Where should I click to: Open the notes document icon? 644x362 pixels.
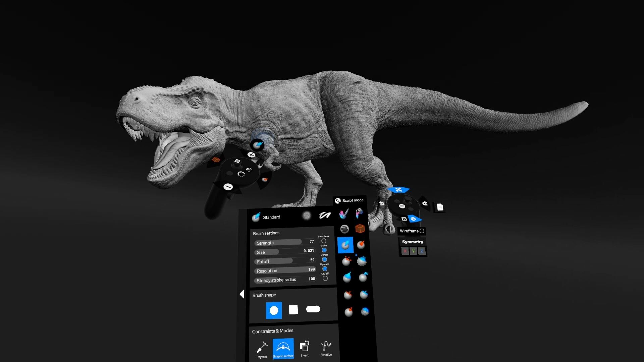click(x=439, y=207)
